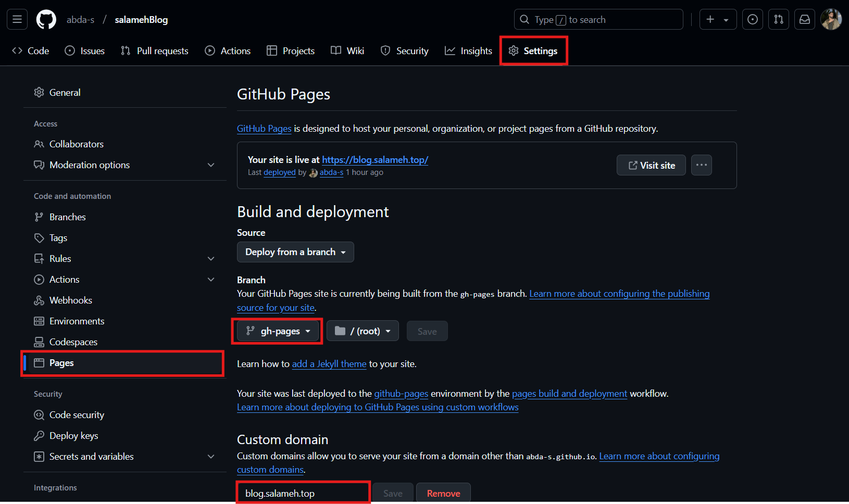Expand the Moderation options section
The width and height of the screenshot is (849, 504).
click(210, 165)
